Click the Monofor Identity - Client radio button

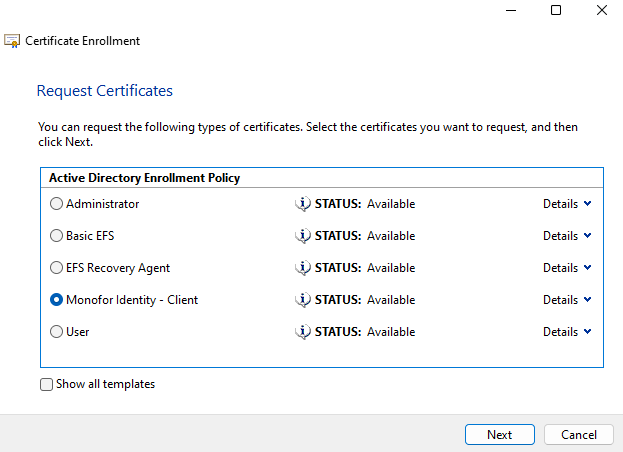pos(56,300)
